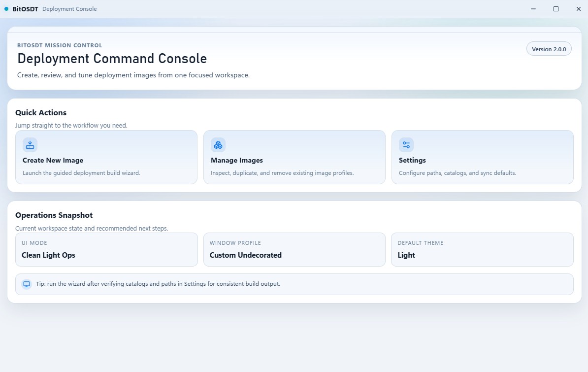Click the Settings sliders icon
The height and width of the screenshot is (372, 588).
(x=406, y=145)
